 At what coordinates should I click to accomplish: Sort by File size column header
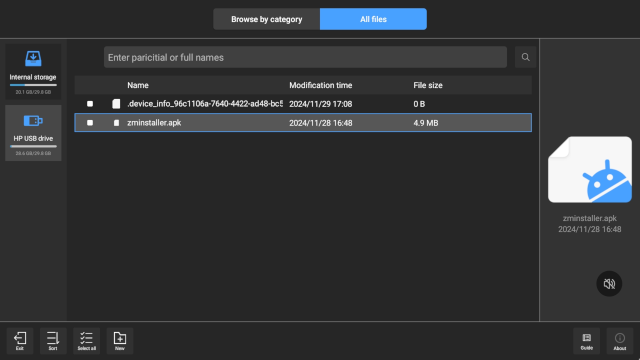(428, 85)
